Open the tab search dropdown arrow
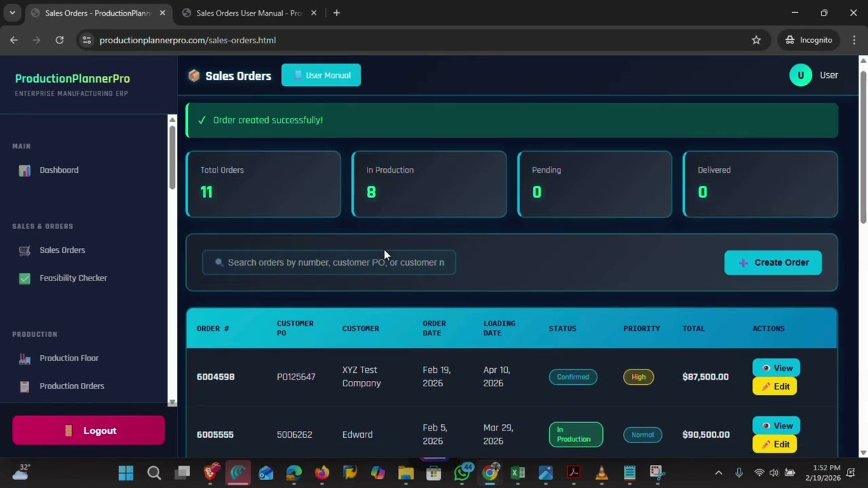The width and height of the screenshot is (868, 488). (x=12, y=13)
